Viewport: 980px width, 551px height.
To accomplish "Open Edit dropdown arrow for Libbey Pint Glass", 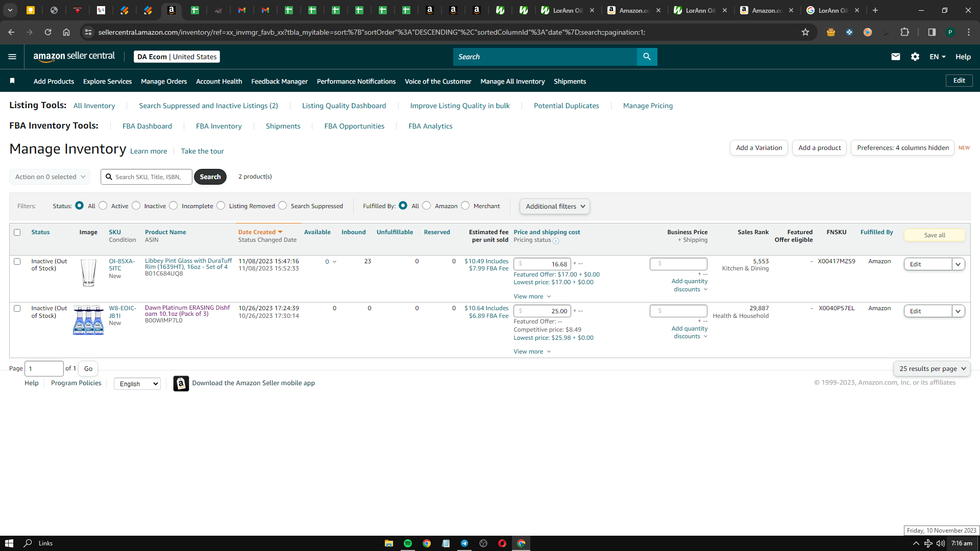I will [958, 264].
